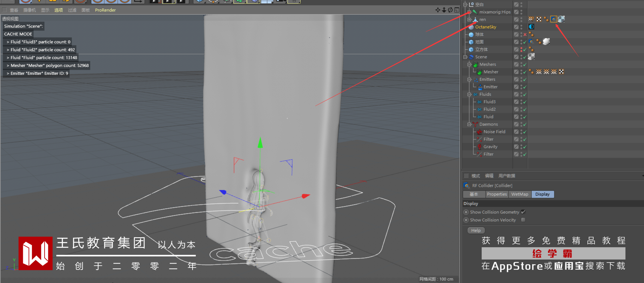Open the 用户数据 attribute manager menu
Image resolution: width=644 pixels, height=283 pixels.
click(x=506, y=176)
